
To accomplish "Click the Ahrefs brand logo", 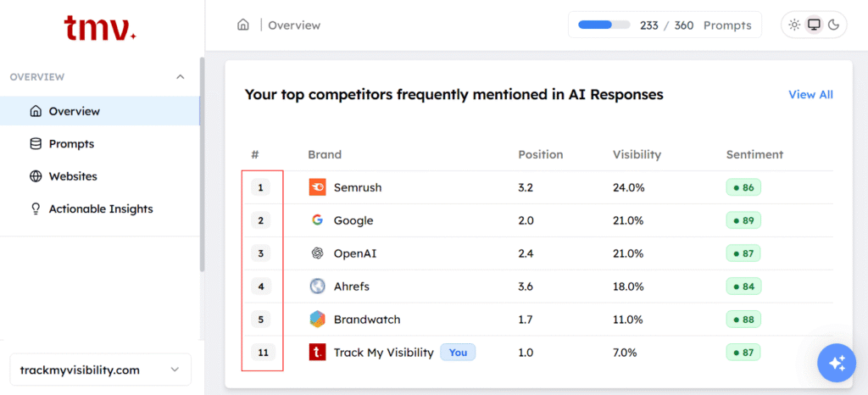I will point(317,286).
